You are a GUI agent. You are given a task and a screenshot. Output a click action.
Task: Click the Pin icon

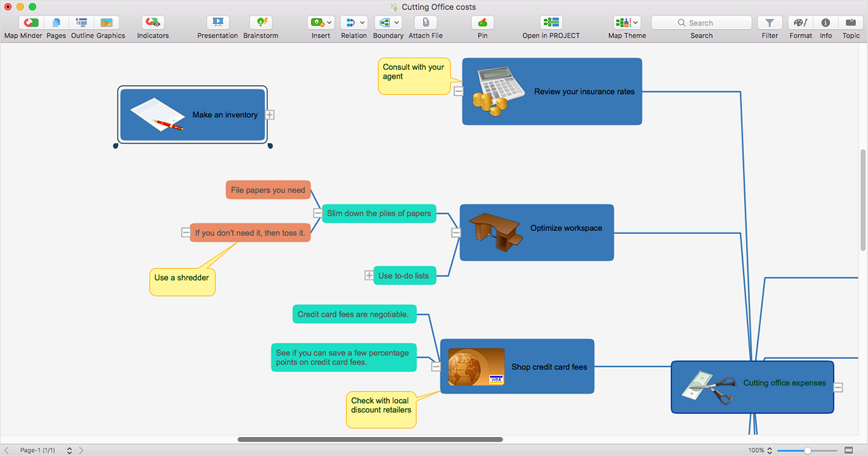click(x=482, y=23)
